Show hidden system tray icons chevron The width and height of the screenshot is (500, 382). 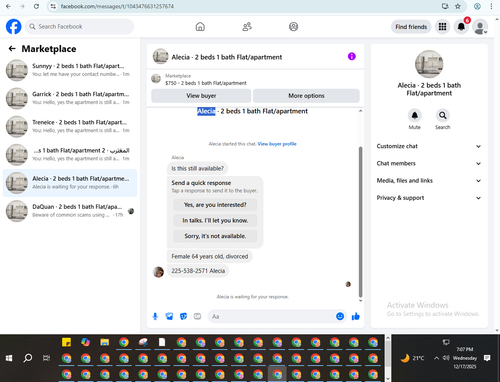436,358
